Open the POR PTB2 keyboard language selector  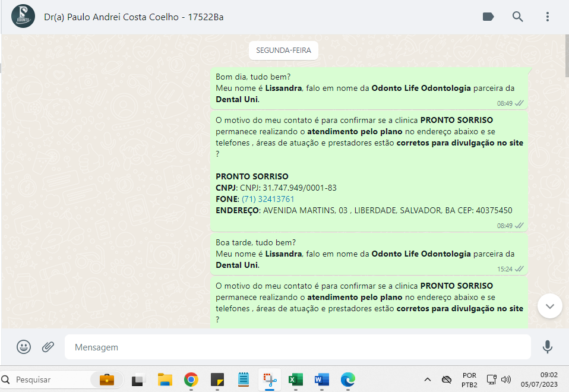tap(469, 380)
